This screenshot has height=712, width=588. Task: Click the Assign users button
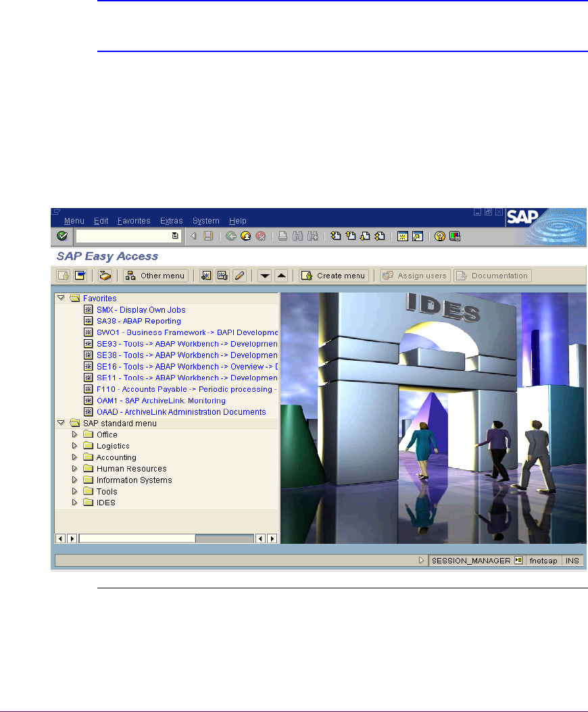[416, 276]
